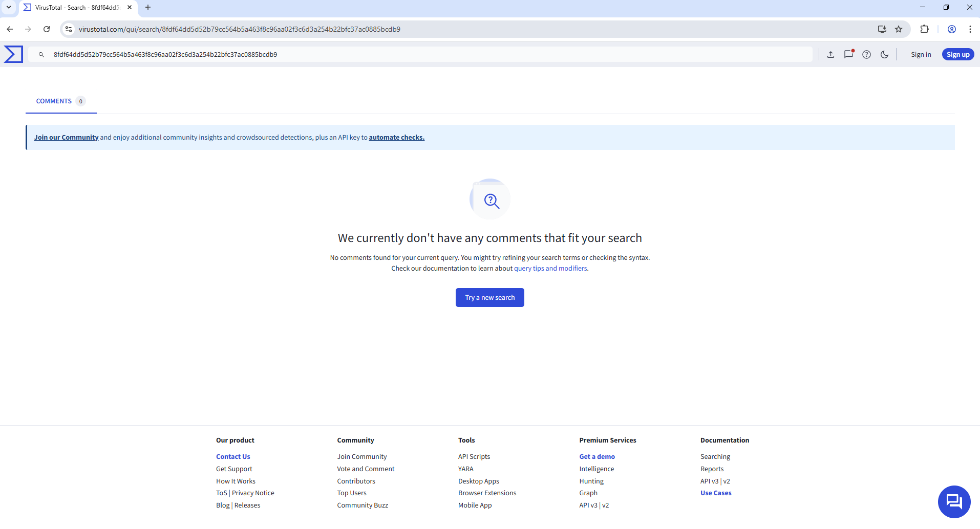Screen dimensions: 980x529
Task: Click the search magnifier icon in VirusTotal bar
Action: [x=41, y=55]
